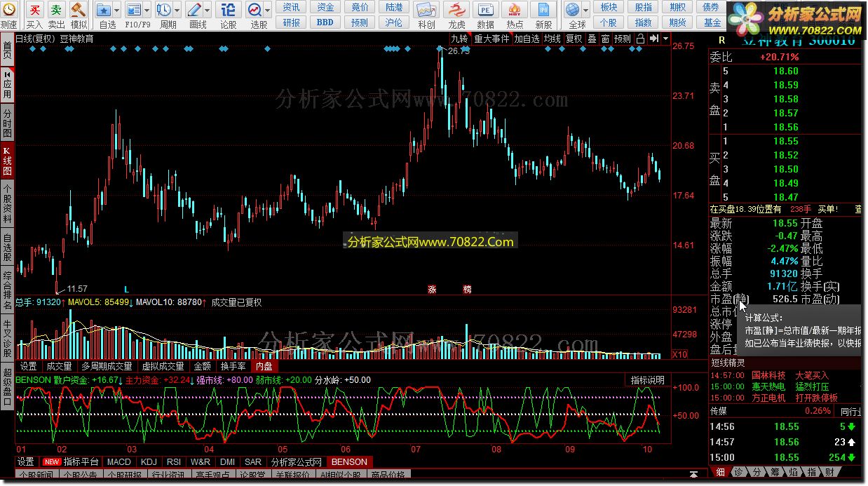Click the 资讯 news button
The height and width of the screenshot is (486, 868).
coord(292,7)
